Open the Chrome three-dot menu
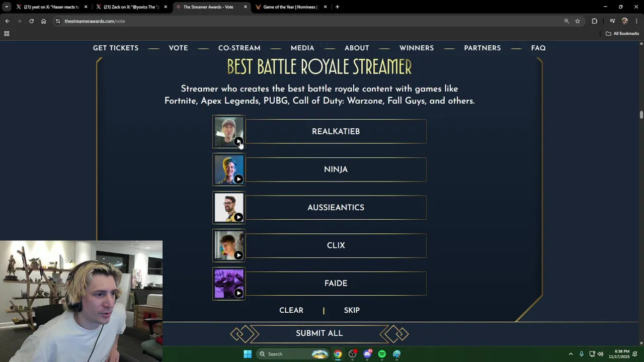 pos(636,21)
